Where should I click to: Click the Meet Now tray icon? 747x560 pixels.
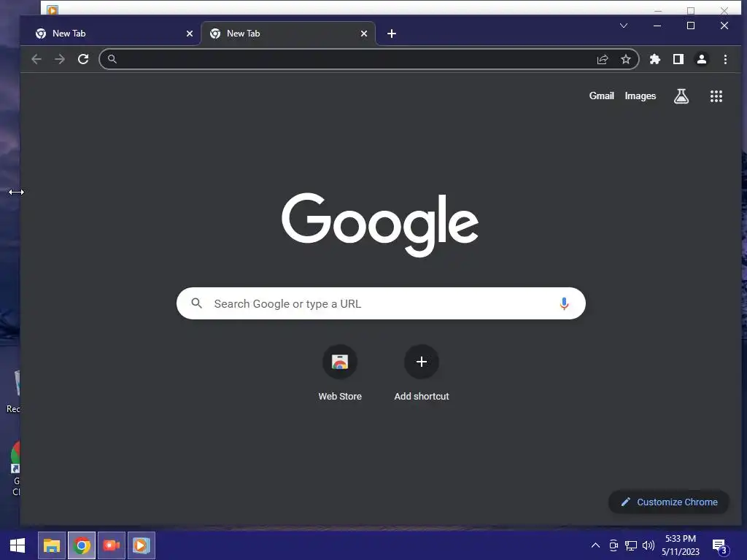pos(614,545)
